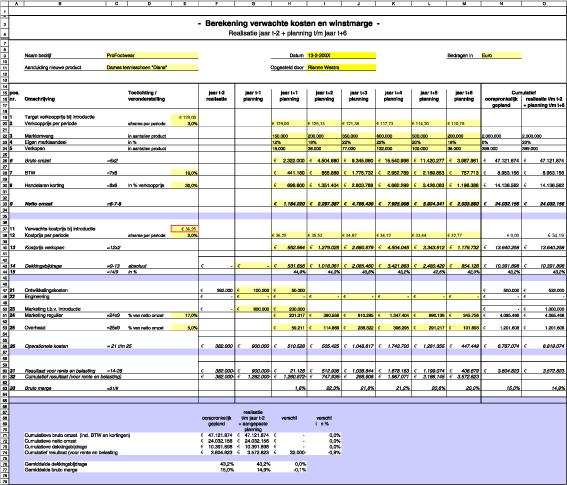Screen dimensions: 567x485
Task: Click column header B
Action: click(60, 4)
